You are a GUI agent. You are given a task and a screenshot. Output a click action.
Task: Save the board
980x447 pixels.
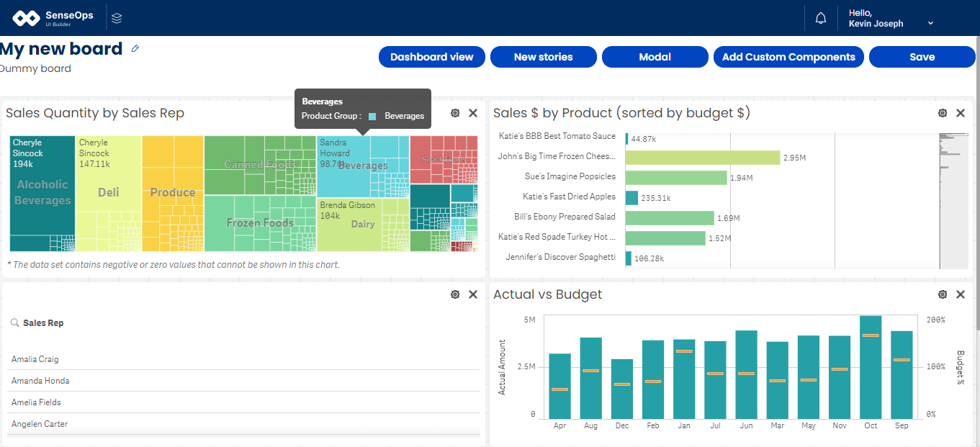[x=922, y=57]
